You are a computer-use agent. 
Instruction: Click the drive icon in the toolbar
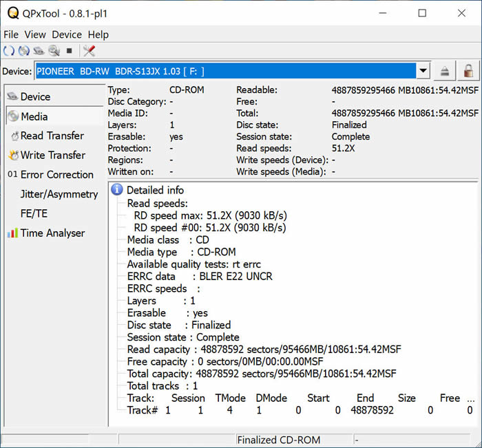(39, 51)
